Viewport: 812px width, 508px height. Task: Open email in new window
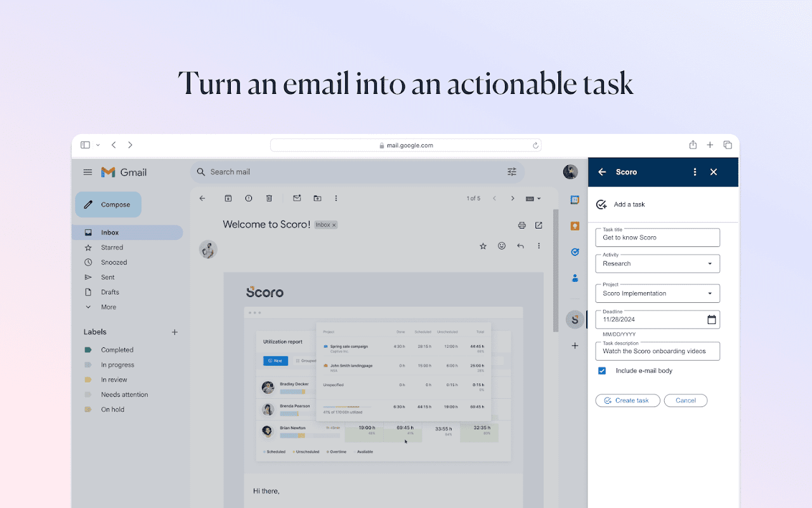539,225
